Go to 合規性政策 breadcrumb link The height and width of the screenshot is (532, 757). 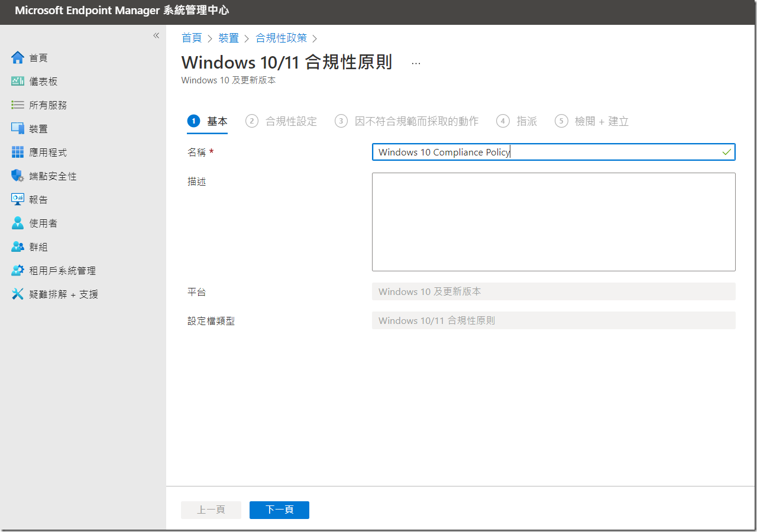click(282, 38)
